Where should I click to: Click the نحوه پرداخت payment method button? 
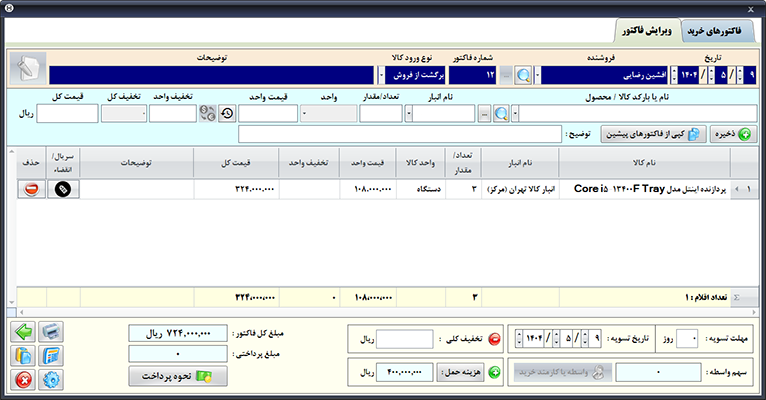point(178,376)
